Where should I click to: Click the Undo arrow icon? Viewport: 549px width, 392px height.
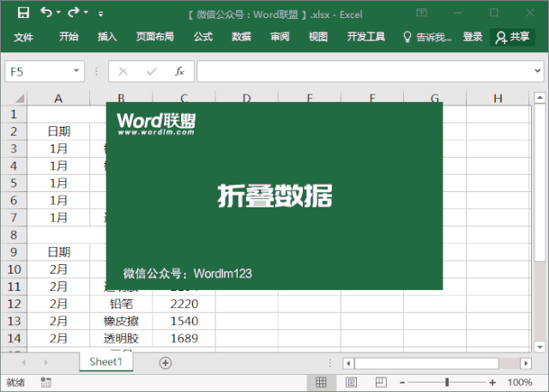coord(46,13)
